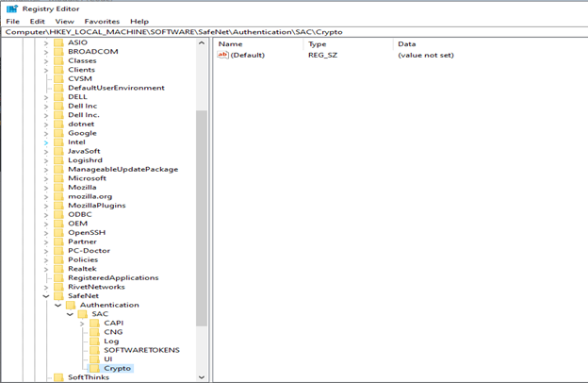This screenshot has height=383, width=588.
Task: Click the RivetNetworks folder icon
Action: 58,287
